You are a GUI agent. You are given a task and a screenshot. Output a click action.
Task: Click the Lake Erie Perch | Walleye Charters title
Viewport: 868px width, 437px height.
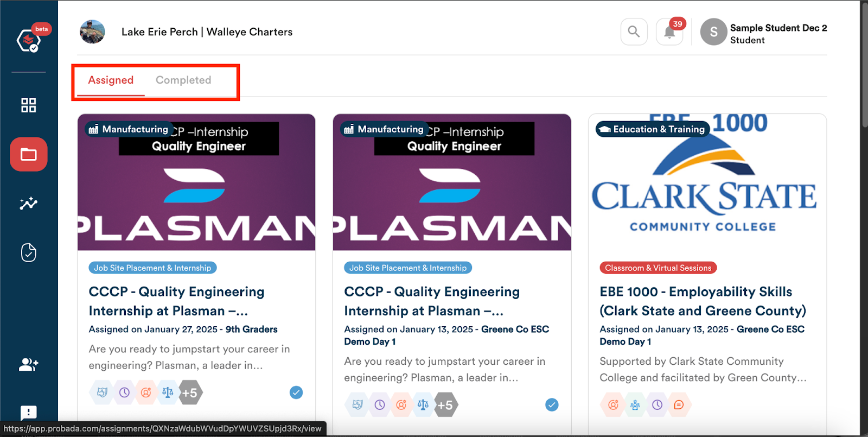[207, 32]
